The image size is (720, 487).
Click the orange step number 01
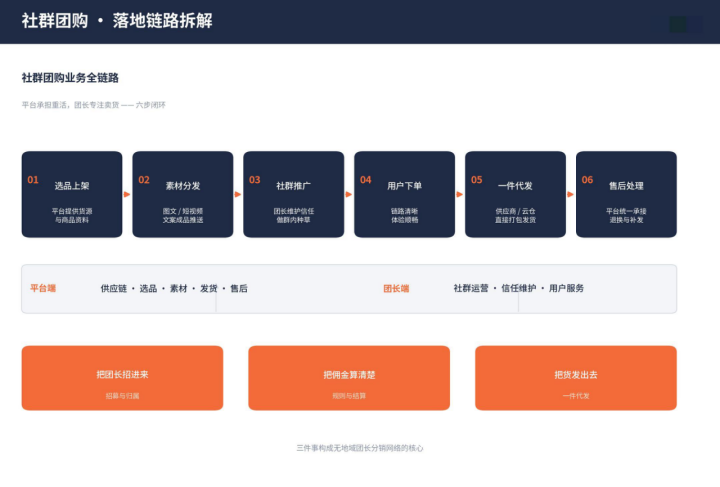pos(33,180)
